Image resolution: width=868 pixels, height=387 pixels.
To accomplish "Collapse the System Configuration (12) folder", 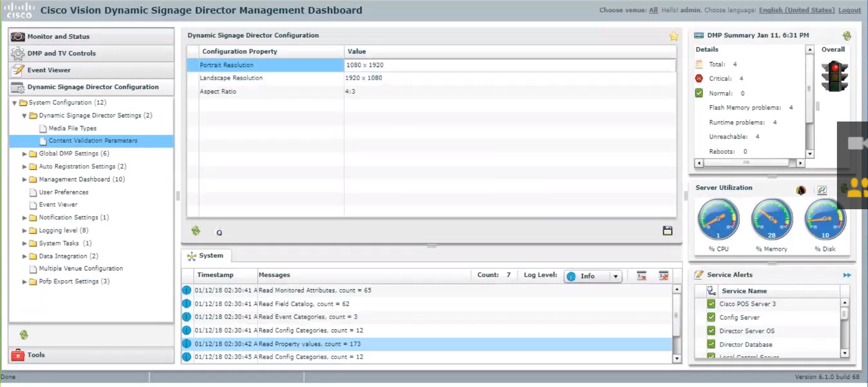I will (14, 103).
